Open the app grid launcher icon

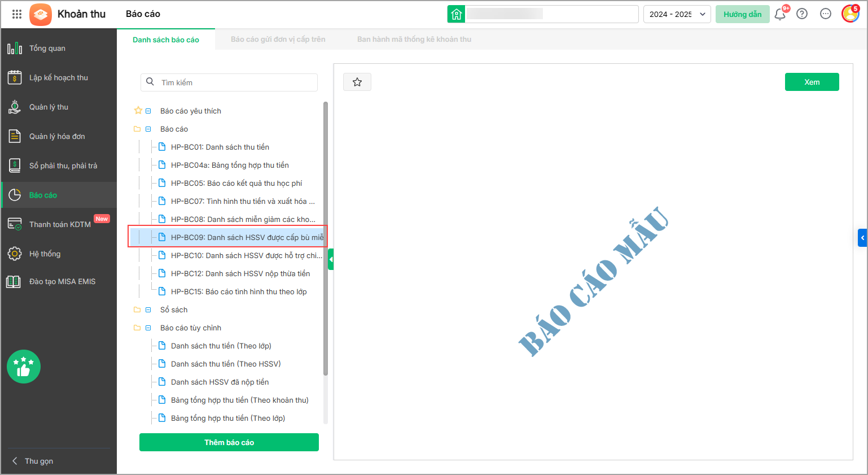tap(17, 14)
